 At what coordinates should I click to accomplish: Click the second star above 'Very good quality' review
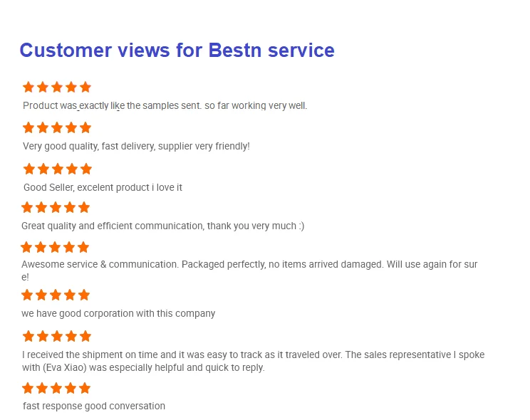(x=43, y=128)
